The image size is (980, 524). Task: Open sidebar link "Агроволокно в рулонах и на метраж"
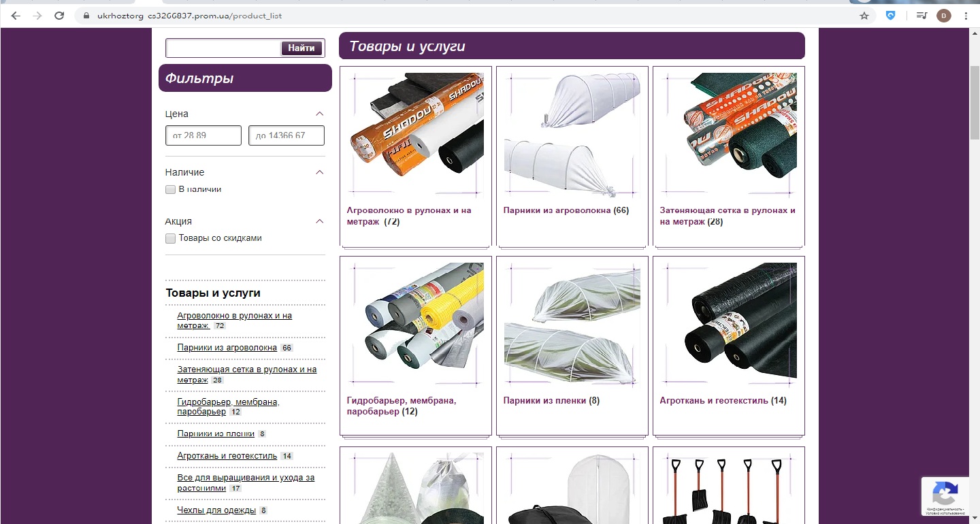pyautogui.click(x=234, y=321)
